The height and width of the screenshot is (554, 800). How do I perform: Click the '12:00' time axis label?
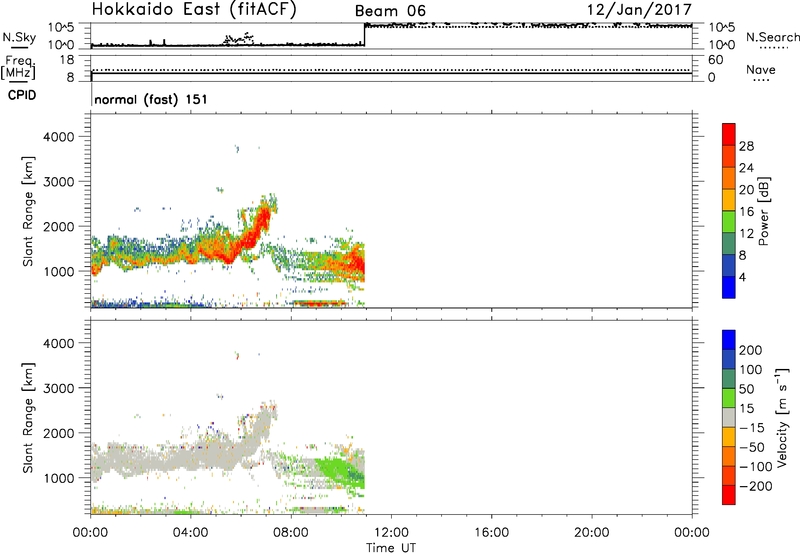[391, 533]
